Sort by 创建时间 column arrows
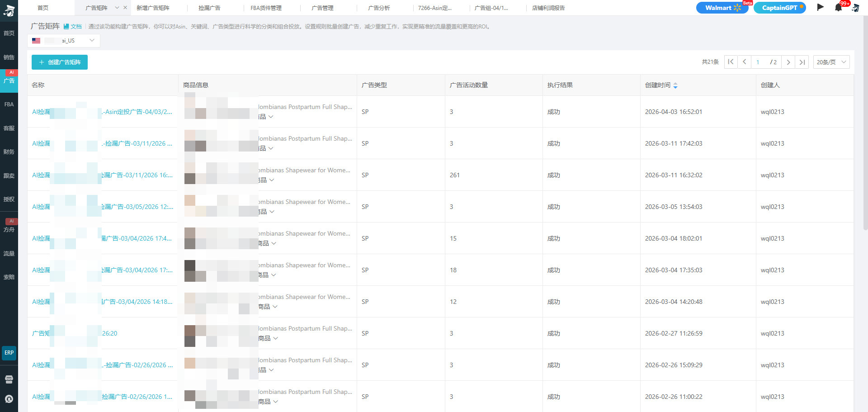Image resolution: width=868 pixels, height=412 pixels. coord(675,85)
